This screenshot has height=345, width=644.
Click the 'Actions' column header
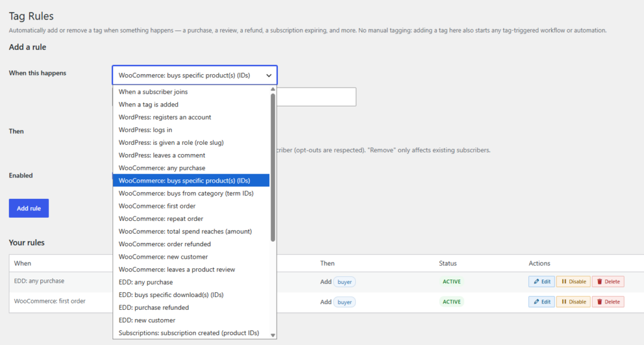tap(539, 263)
